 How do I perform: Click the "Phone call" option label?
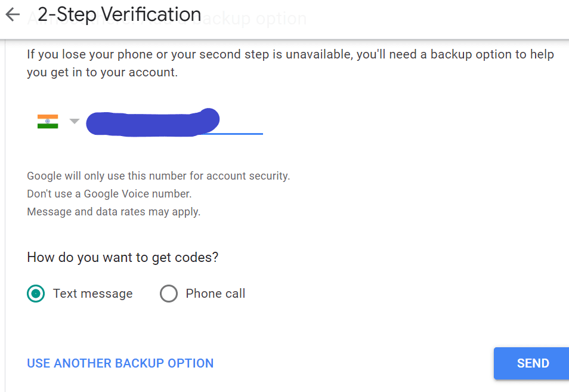pyautogui.click(x=215, y=294)
